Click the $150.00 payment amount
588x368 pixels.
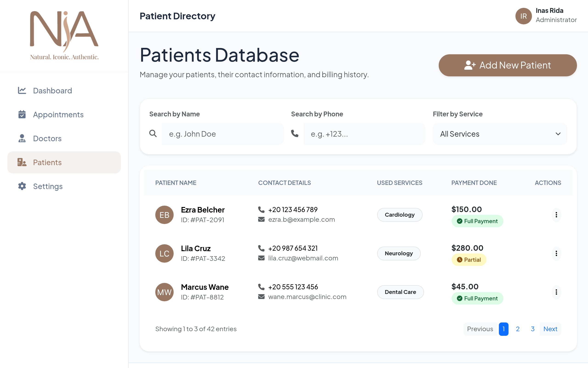(466, 209)
